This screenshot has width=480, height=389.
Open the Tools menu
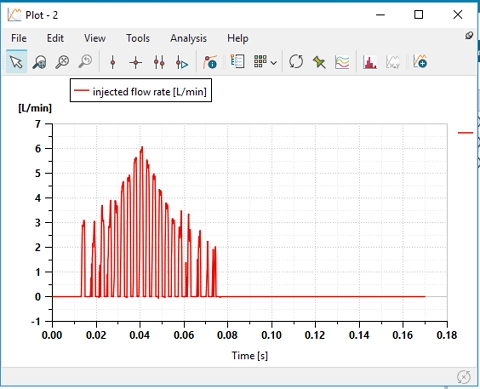tap(138, 38)
